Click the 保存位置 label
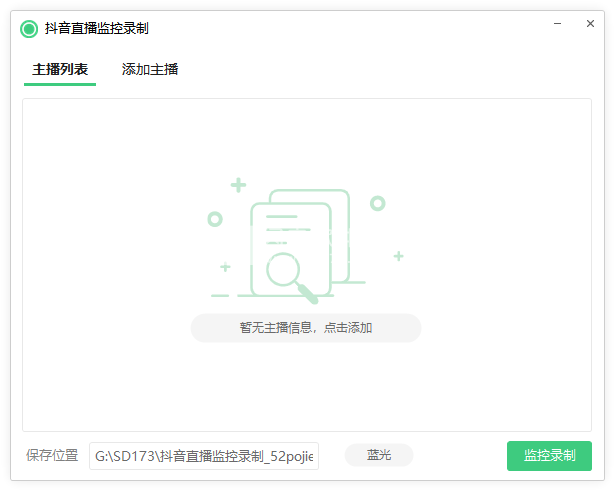 click(52, 456)
